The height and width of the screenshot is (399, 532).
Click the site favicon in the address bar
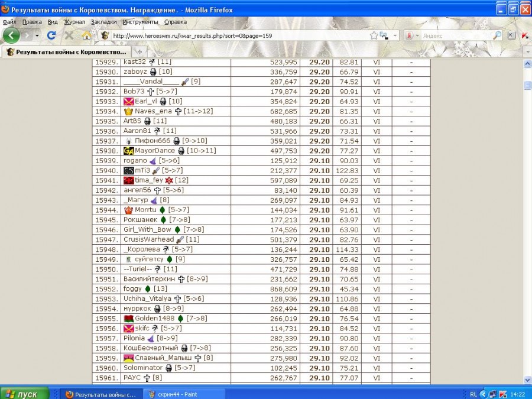(x=105, y=35)
